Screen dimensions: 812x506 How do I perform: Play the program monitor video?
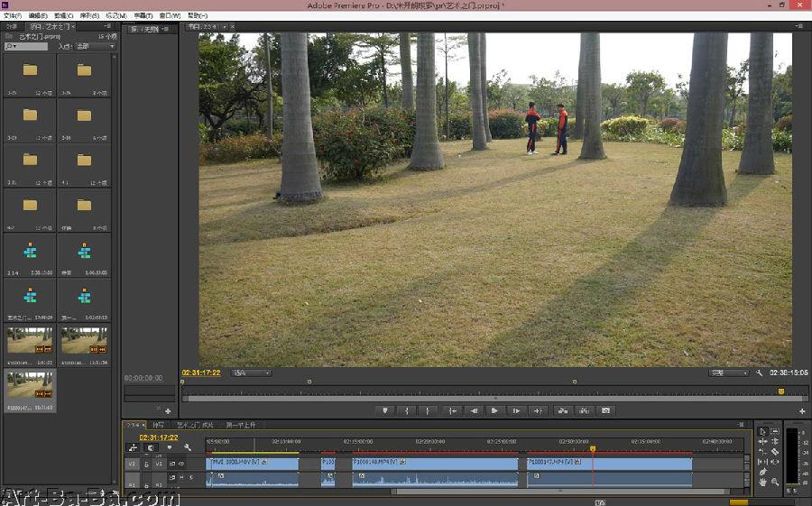494,410
